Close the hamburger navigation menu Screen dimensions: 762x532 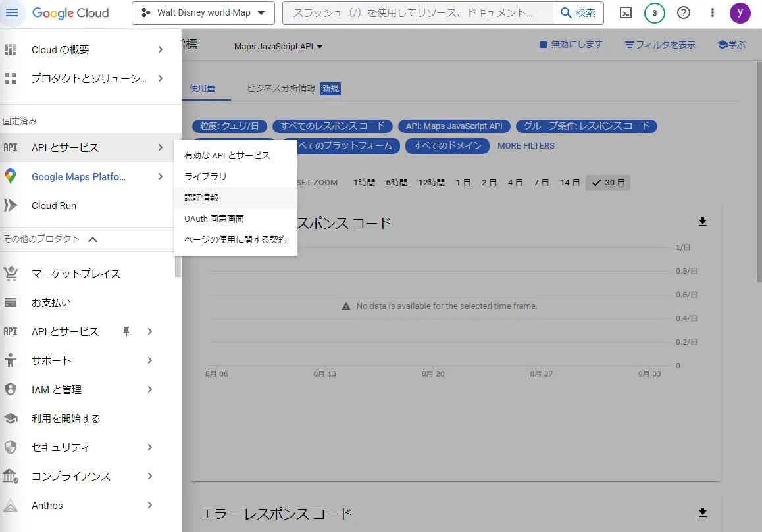[x=12, y=13]
